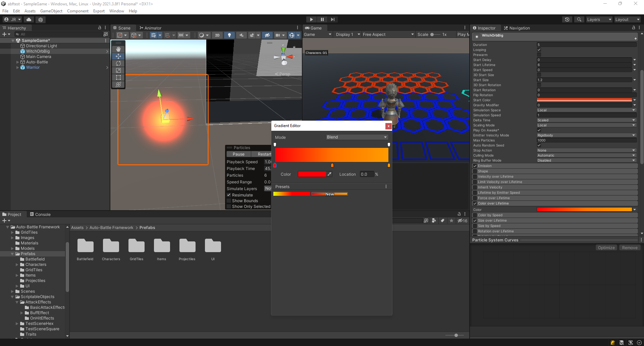Open the Gradient presets options menu
Viewport: 644px width, 346px height.
click(x=386, y=186)
